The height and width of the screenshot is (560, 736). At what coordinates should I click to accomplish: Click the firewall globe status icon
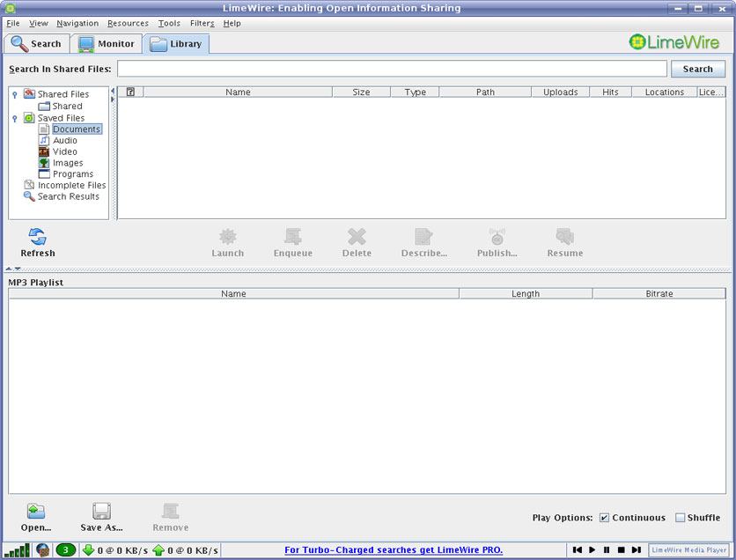tap(43, 550)
